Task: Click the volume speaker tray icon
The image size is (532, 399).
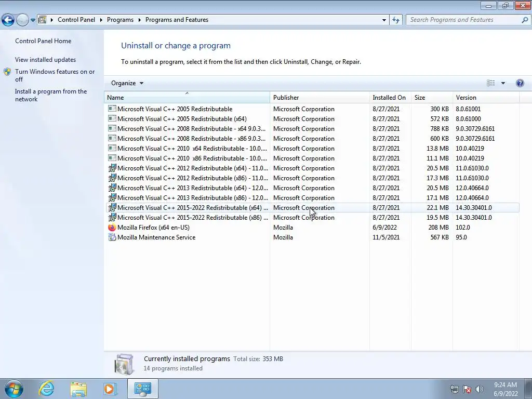Action: [x=480, y=389]
